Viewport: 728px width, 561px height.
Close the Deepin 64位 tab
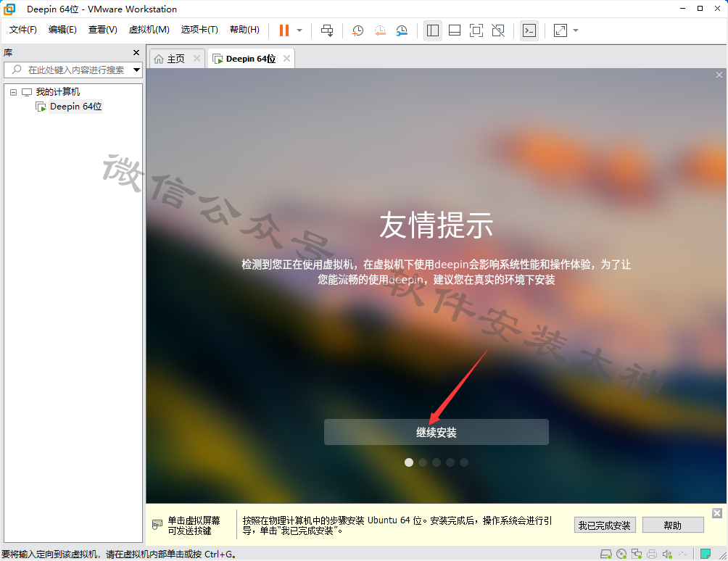[287, 59]
